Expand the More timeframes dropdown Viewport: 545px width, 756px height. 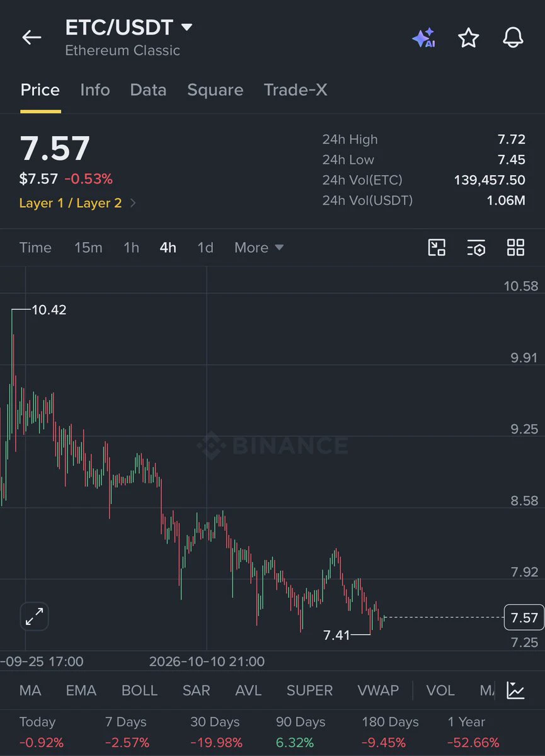tap(259, 248)
